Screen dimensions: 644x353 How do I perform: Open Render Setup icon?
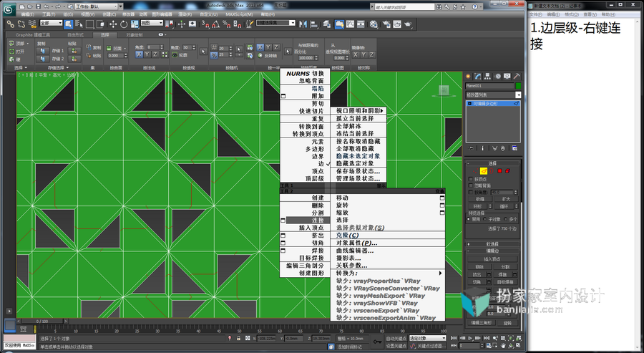coord(386,24)
